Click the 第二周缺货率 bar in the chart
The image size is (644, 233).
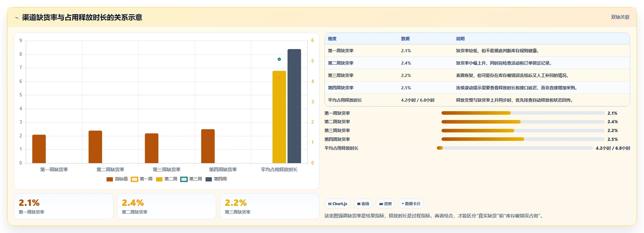coord(95,147)
